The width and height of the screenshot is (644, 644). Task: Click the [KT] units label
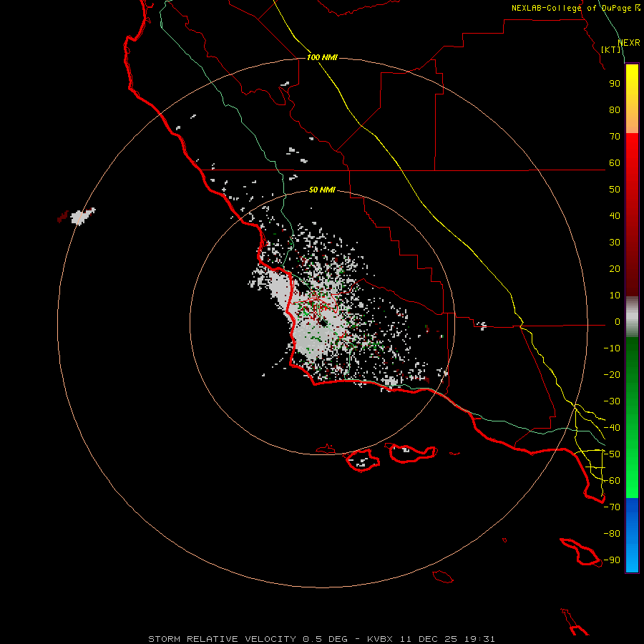[x=610, y=49]
